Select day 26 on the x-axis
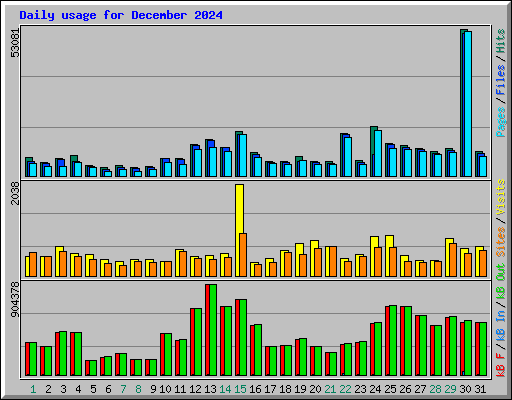Screen dimensions: 512x400 pos(405,389)
